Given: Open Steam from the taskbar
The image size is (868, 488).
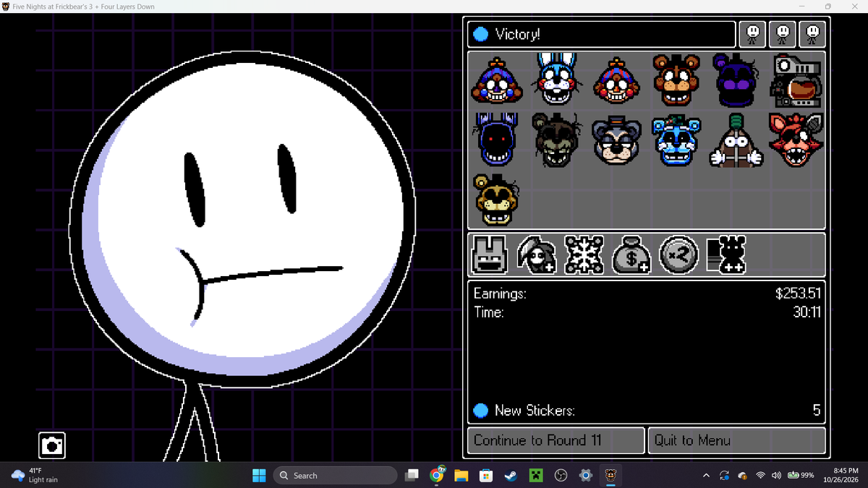Looking at the screenshot, I should point(511,475).
